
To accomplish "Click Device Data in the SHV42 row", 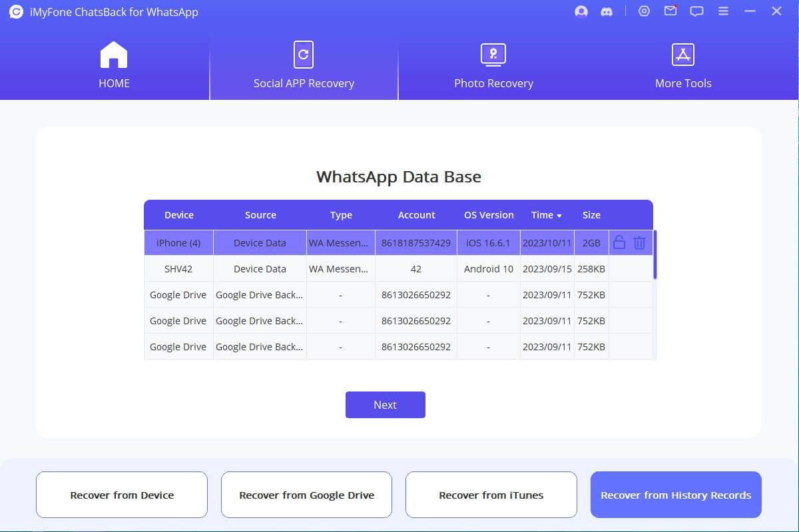I will 260,269.
